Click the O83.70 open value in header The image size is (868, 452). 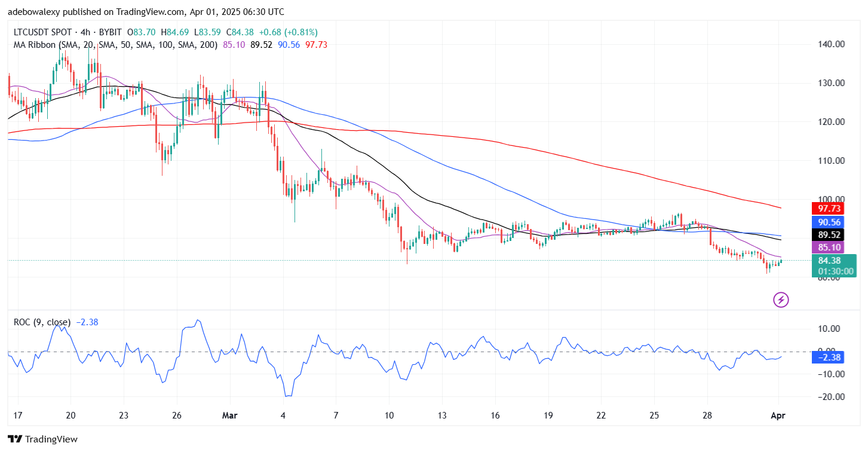tap(140, 32)
